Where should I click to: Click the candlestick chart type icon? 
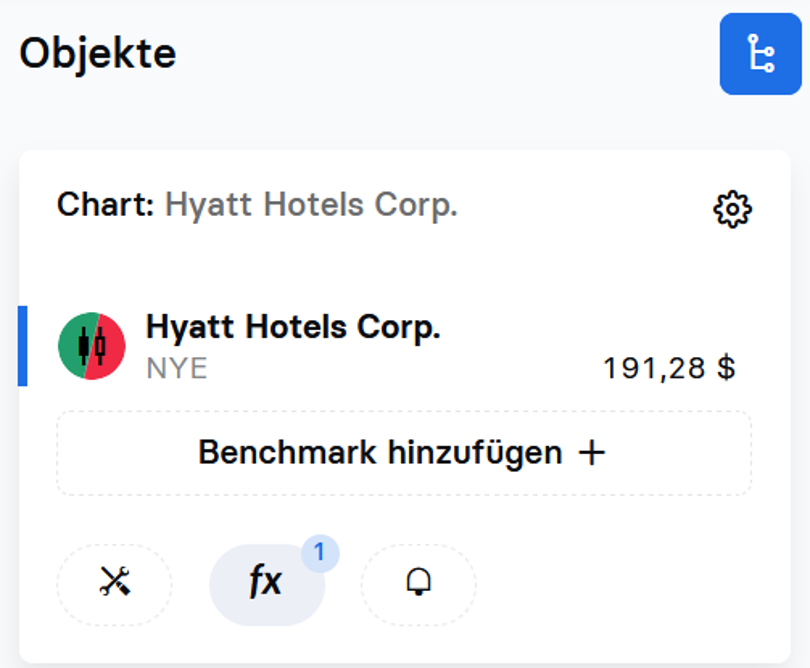[91, 346]
